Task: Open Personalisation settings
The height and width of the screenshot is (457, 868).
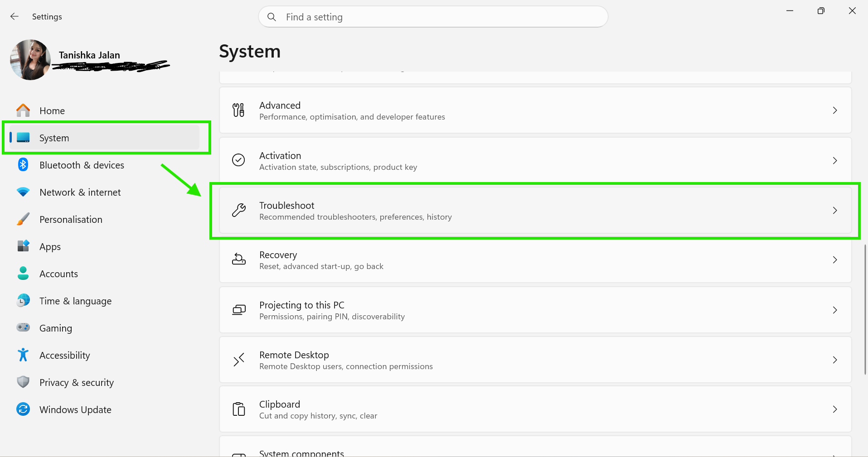Action: (105, 219)
